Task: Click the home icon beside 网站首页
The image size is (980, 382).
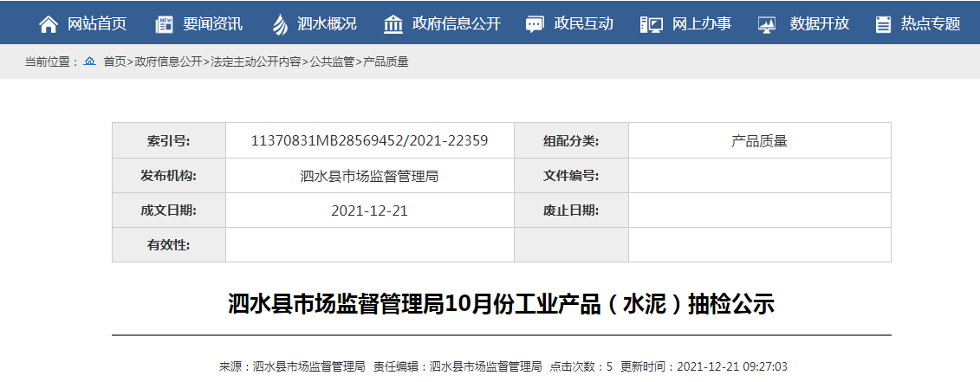Action: (x=49, y=24)
